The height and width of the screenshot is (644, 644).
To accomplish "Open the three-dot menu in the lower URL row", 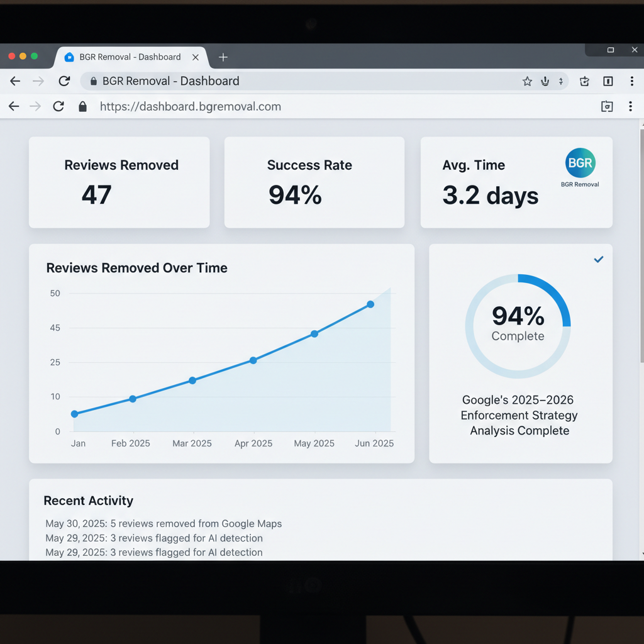I will coord(630,106).
